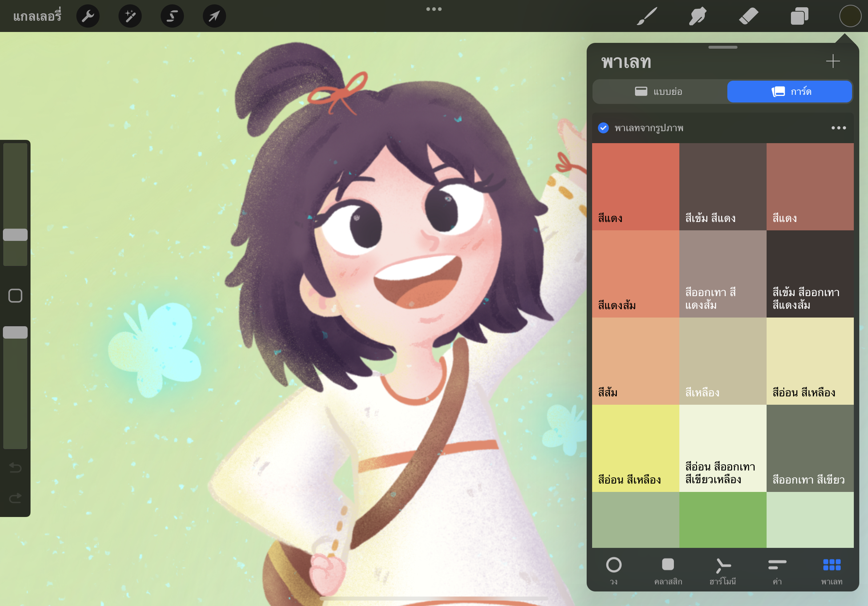Select the Smudge finger tool
This screenshot has height=606, width=868.
(x=698, y=16)
